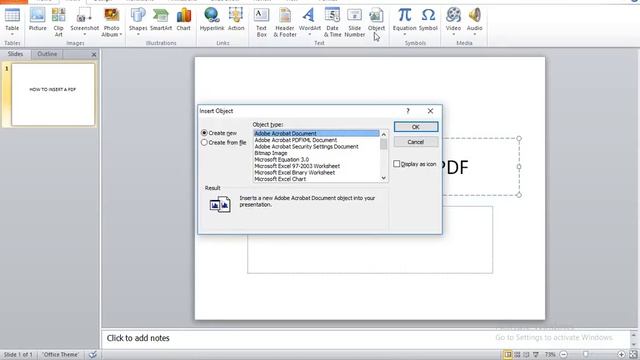
Task: Click the Slide 1 of 1 status text
Action: coord(18,355)
